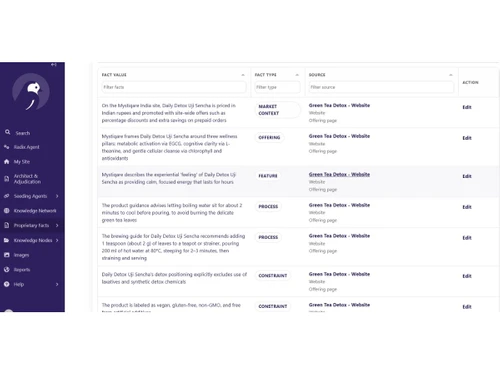Click the Filter facts input field
Viewport: 500px width, 375px height.
pyautogui.click(x=174, y=87)
